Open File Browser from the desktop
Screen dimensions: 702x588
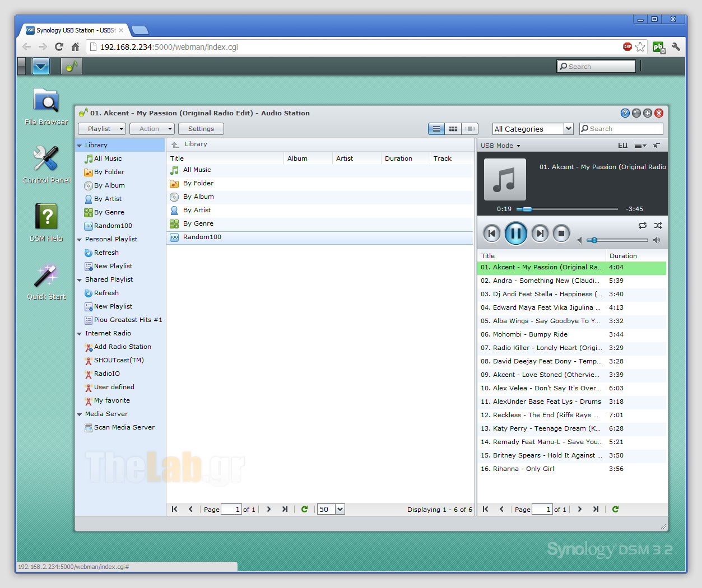click(x=46, y=106)
